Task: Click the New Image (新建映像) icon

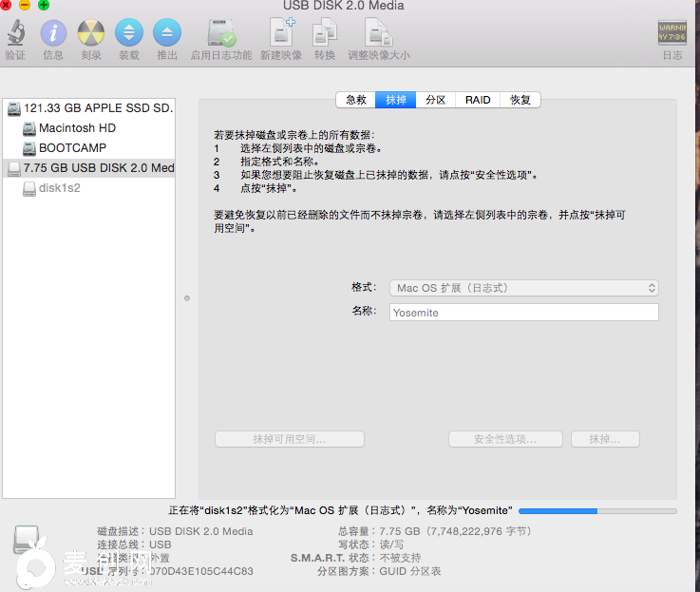Action: [x=282, y=31]
